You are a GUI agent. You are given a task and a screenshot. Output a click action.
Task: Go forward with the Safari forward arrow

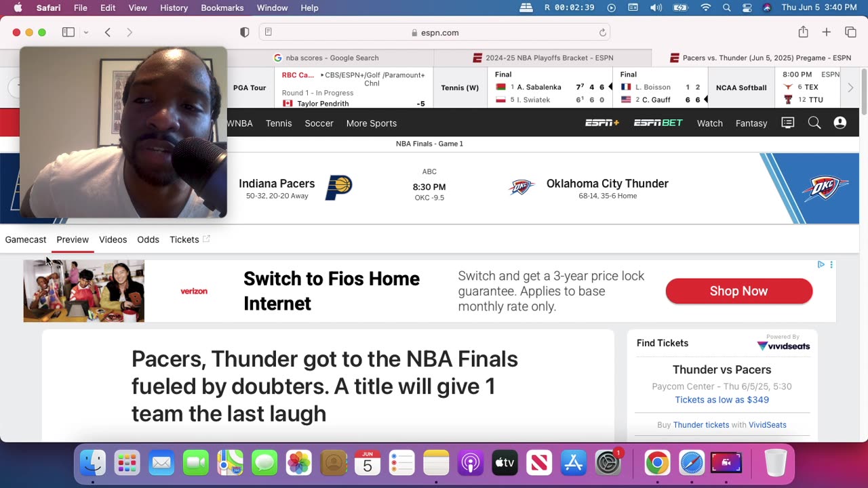[x=130, y=33]
